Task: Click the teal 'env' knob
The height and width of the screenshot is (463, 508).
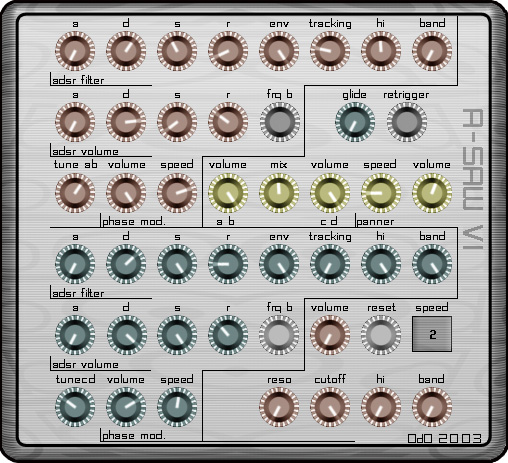Action: (x=279, y=264)
